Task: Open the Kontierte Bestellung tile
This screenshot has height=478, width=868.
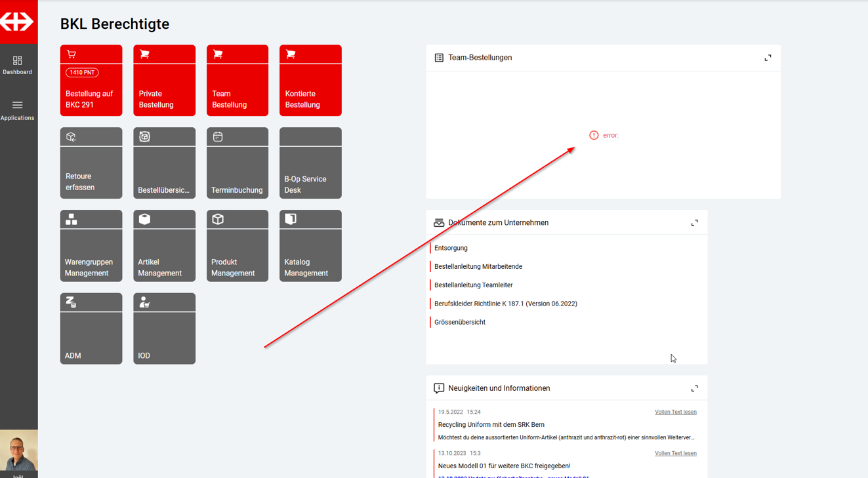Action: point(310,81)
